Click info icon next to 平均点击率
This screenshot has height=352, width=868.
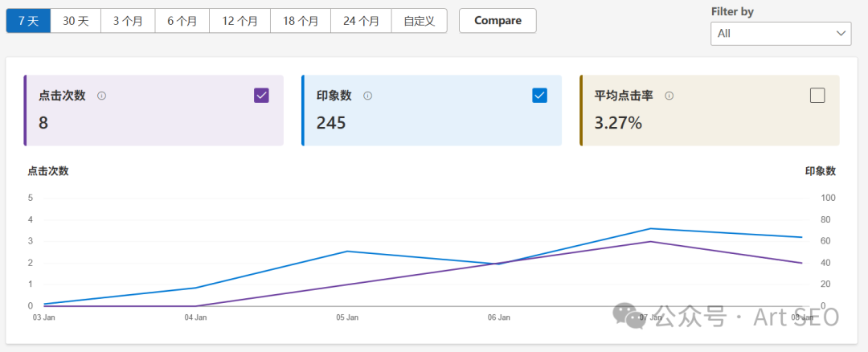(x=669, y=96)
